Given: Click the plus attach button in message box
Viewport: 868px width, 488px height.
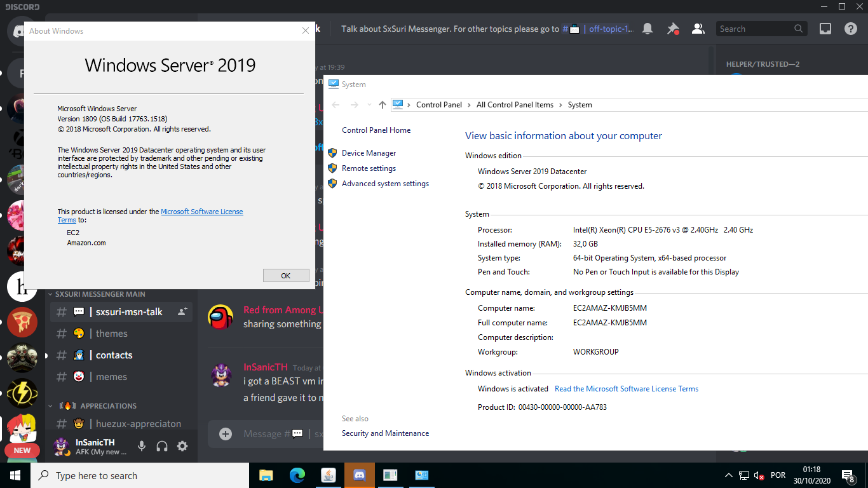Looking at the screenshot, I should 226,434.
